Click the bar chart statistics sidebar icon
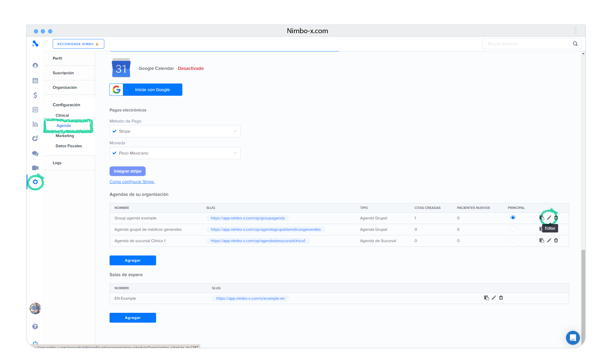Viewport: 612px width, 364px height. [x=35, y=124]
